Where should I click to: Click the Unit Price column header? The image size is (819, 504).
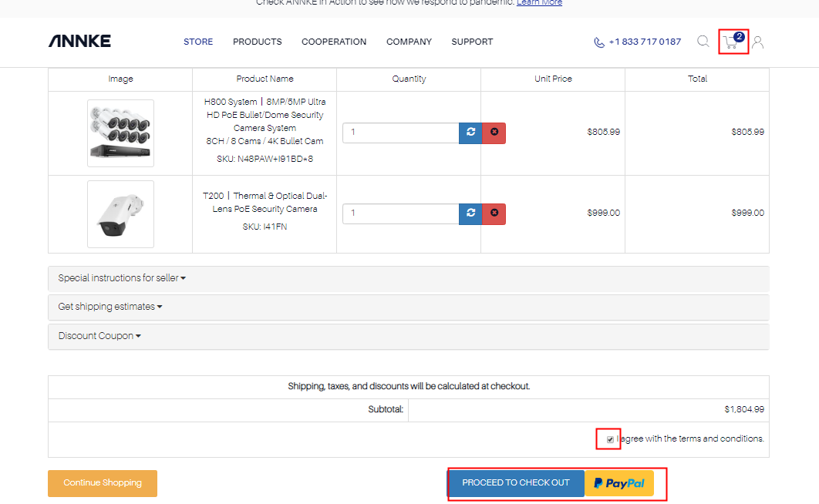coord(553,79)
